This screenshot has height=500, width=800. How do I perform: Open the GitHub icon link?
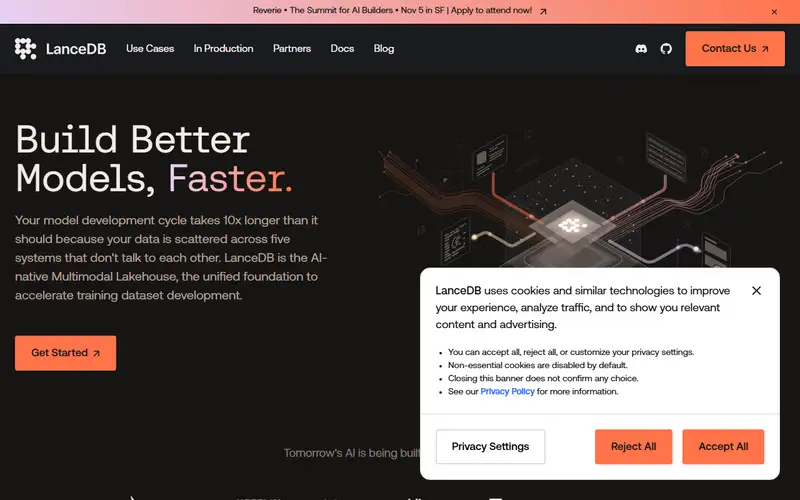point(666,48)
